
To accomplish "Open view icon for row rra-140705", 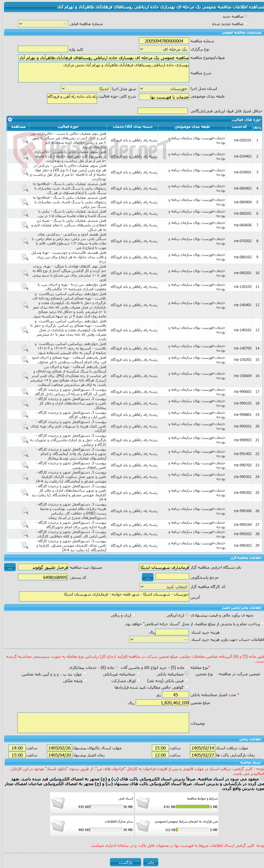I will [x=24, y=348].
